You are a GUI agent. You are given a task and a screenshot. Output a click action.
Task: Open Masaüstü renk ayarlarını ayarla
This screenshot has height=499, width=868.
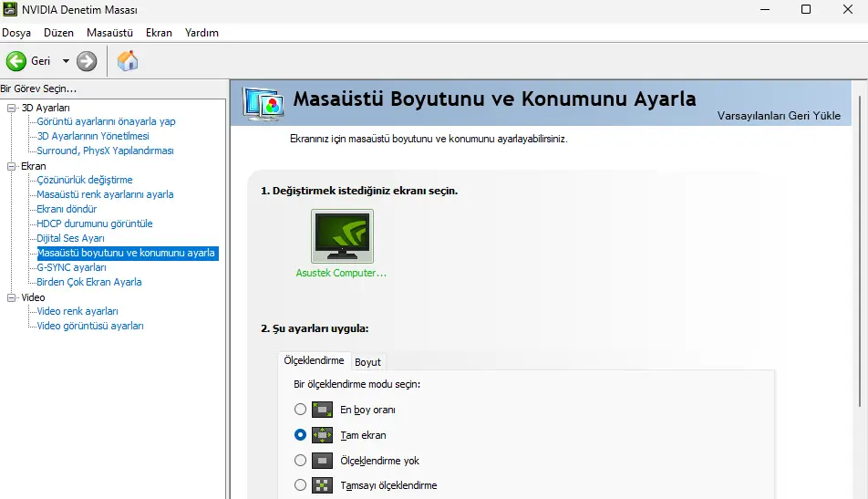click(x=105, y=194)
